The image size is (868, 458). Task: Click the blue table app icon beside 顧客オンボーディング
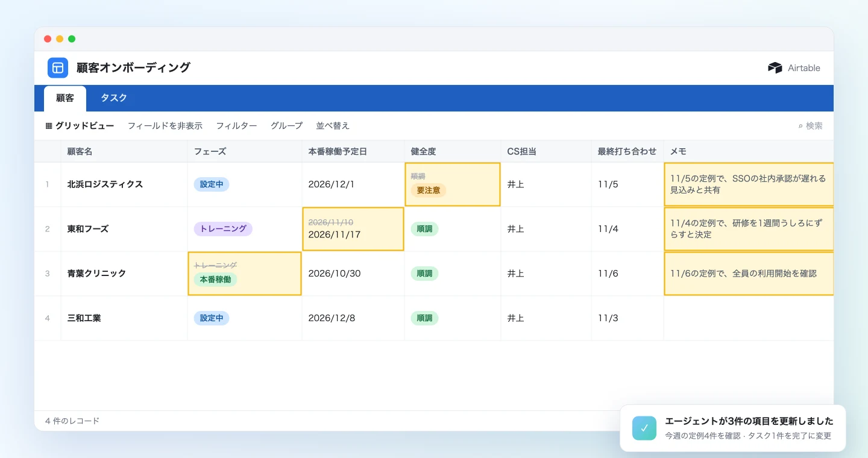tap(58, 67)
